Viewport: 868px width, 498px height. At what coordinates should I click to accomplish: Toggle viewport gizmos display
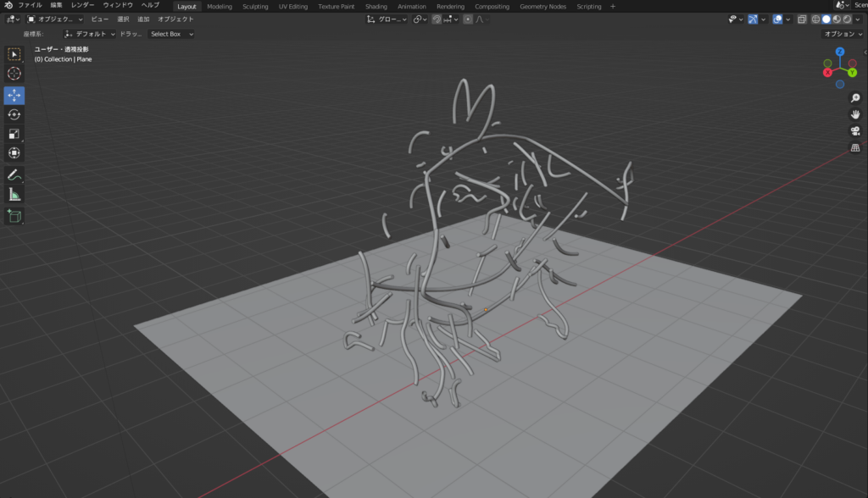tap(753, 19)
